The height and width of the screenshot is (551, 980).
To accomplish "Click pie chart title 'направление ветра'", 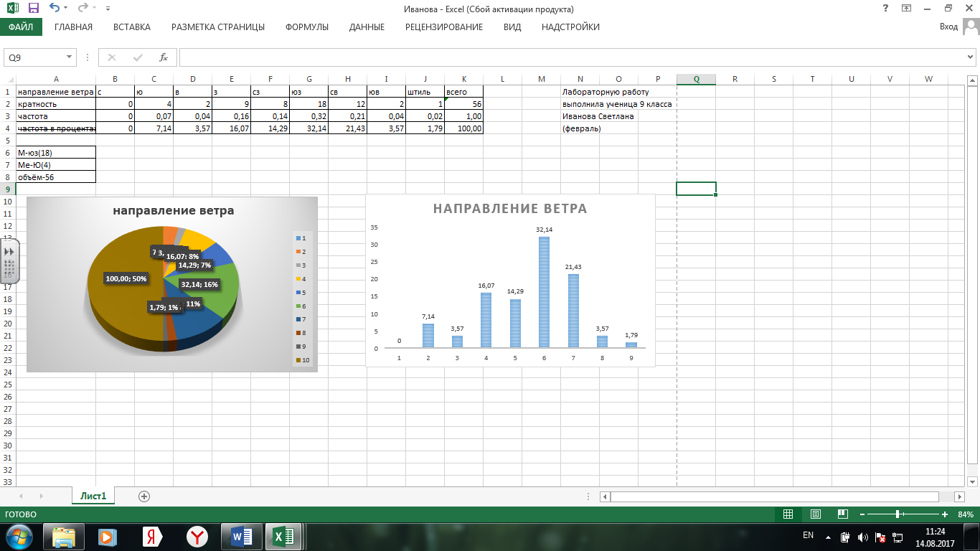I will click(173, 211).
